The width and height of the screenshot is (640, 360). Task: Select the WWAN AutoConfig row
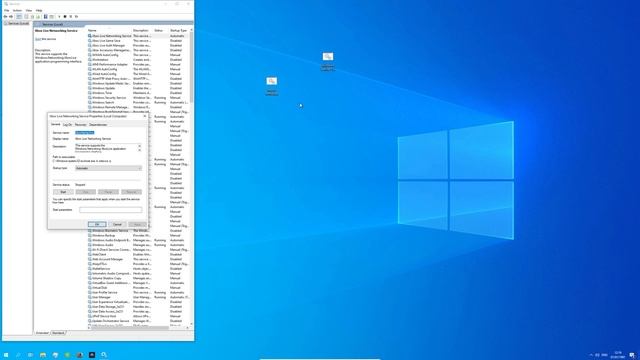(x=138, y=55)
